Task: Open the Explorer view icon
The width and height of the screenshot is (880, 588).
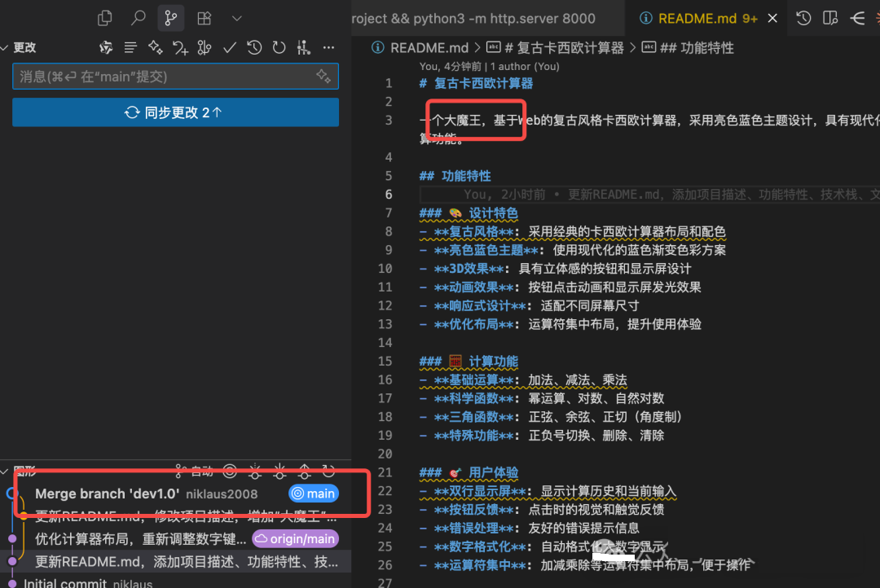Action: tap(105, 19)
